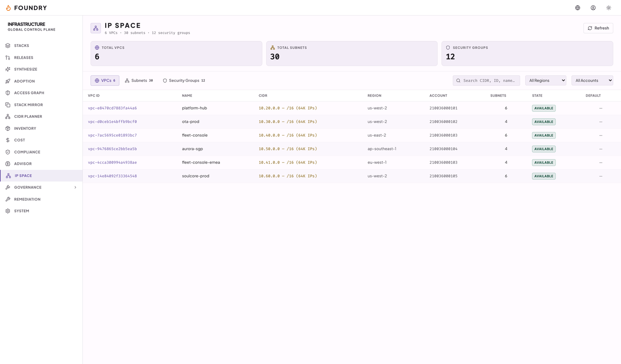The width and height of the screenshot is (621, 364).
Task: Switch to the Security Groups tab
Action: (184, 81)
